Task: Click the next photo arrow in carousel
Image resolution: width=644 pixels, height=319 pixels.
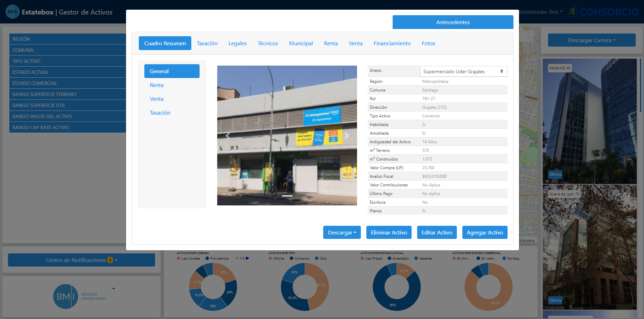Action: click(346, 136)
